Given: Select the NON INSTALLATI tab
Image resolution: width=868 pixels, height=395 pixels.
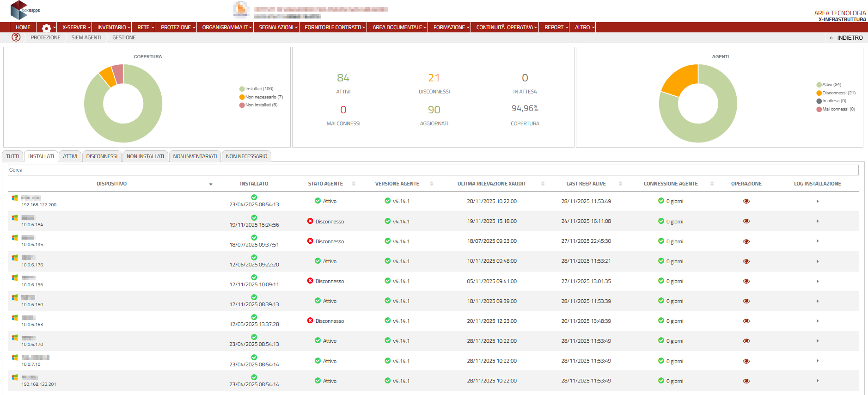Looking at the screenshot, I should point(145,156).
